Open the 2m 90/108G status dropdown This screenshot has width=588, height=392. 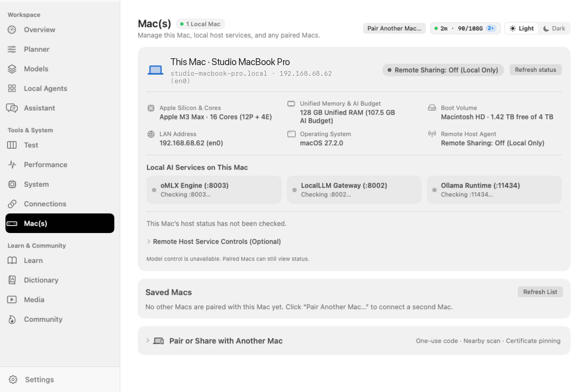(465, 28)
